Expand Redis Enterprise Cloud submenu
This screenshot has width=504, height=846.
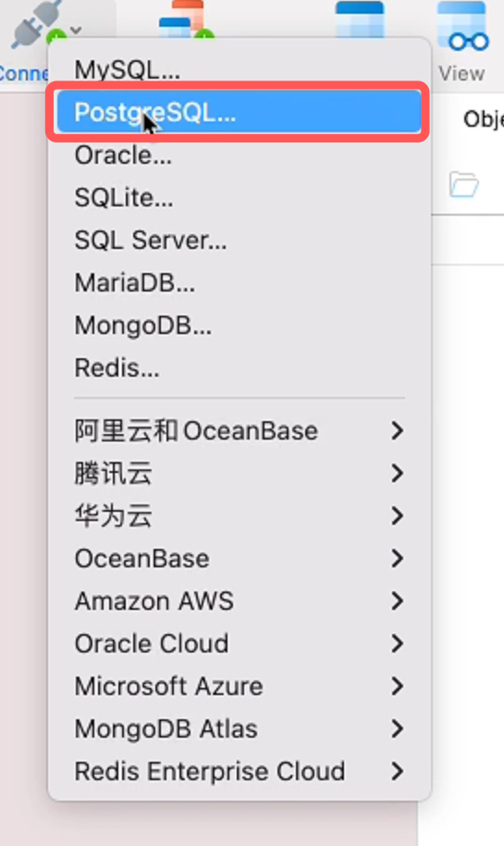[x=240, y=772]
